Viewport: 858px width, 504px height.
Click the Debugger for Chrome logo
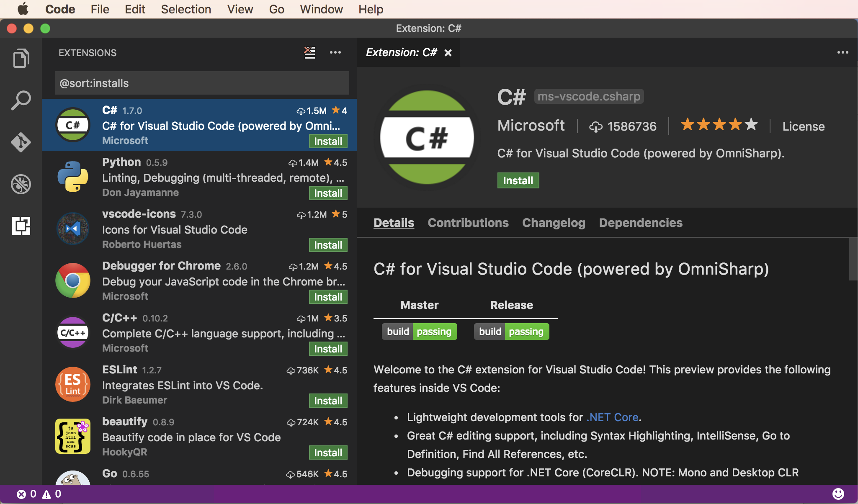click(73, 280)
